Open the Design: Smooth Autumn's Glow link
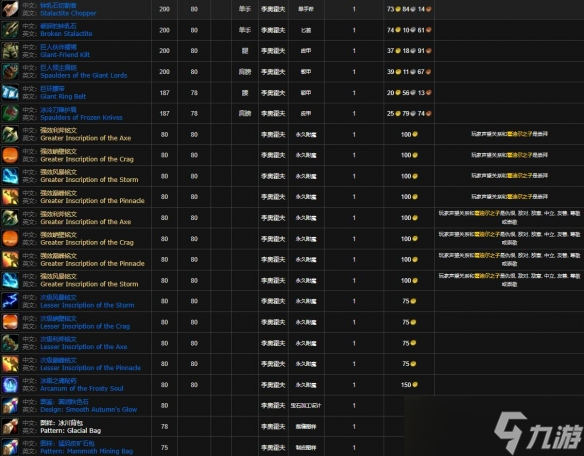Viewport: 584px width, 456px height. (89, 409)
